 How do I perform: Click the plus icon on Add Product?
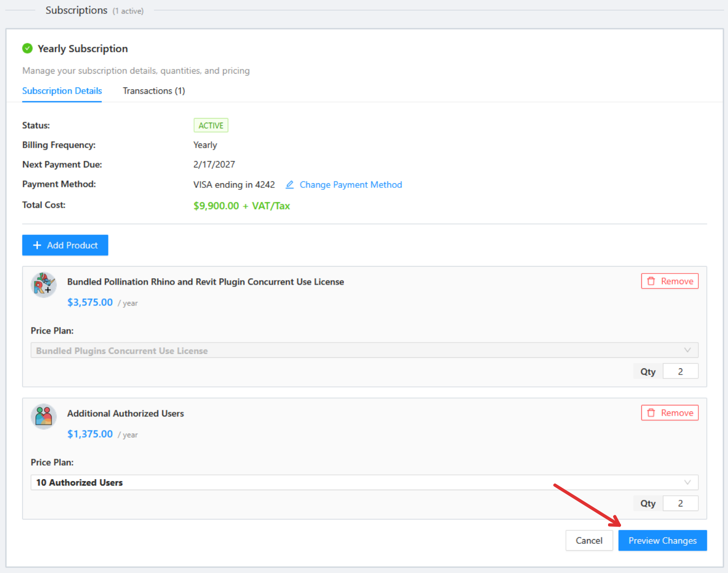[x=37, y=245]
